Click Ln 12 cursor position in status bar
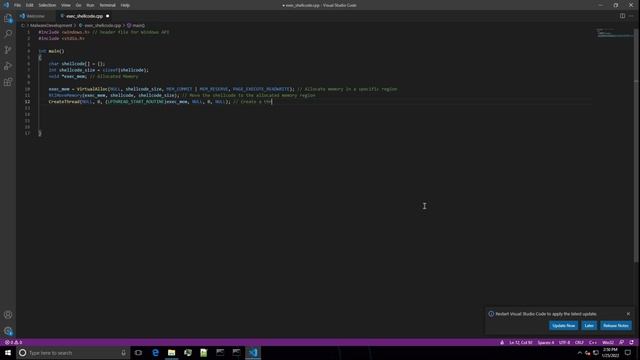This screenshot has height=360, width=640. [520, 342]
